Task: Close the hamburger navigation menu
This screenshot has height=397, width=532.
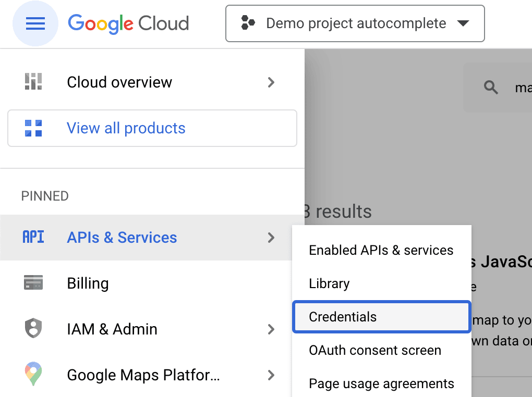Action: tap(35, 23)
